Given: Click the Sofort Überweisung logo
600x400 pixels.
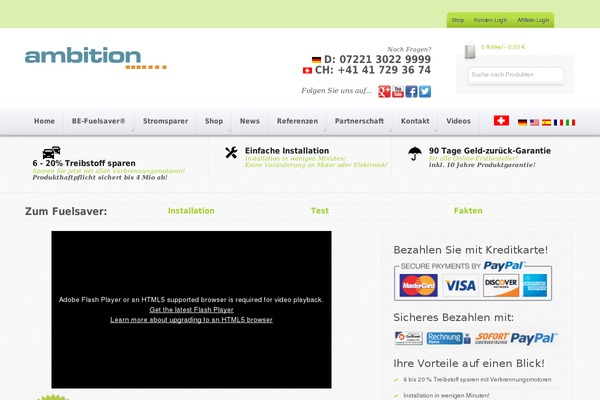Looking at the screenshot, I should 491,338.
